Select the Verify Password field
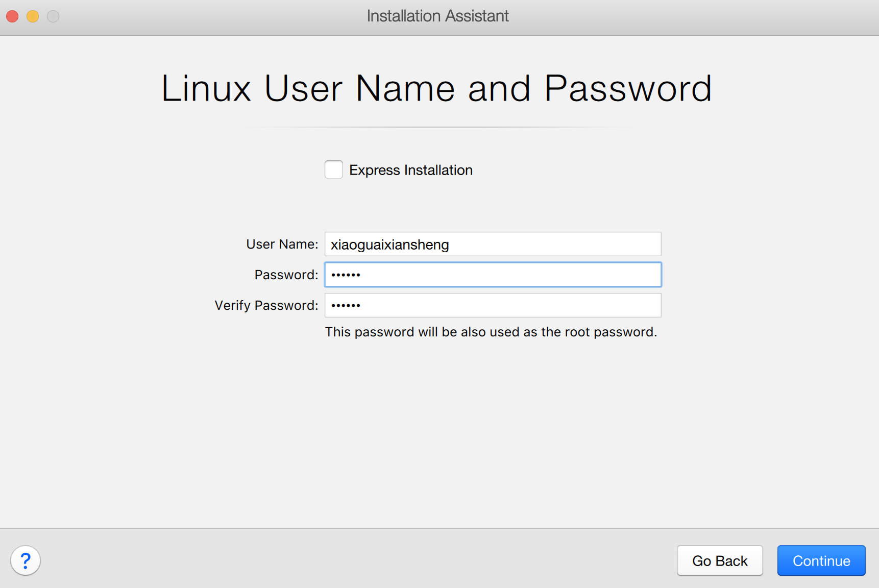 (493, 305)
